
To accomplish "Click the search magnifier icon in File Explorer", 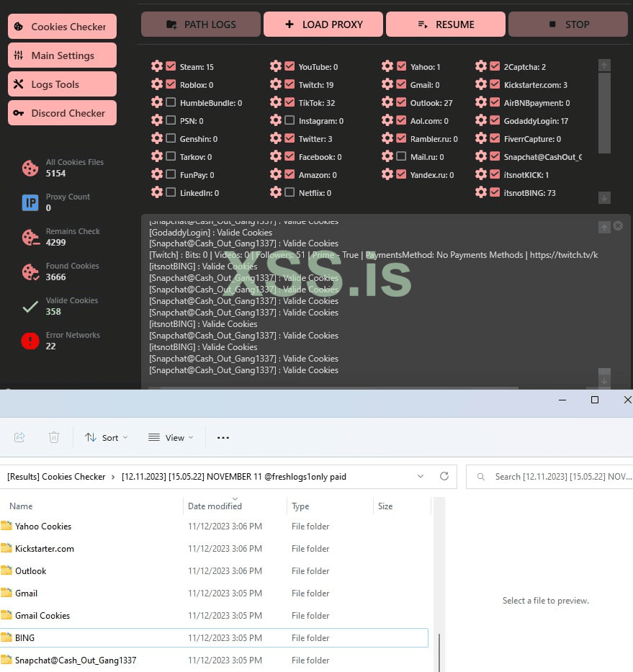I will coord(481,477).
